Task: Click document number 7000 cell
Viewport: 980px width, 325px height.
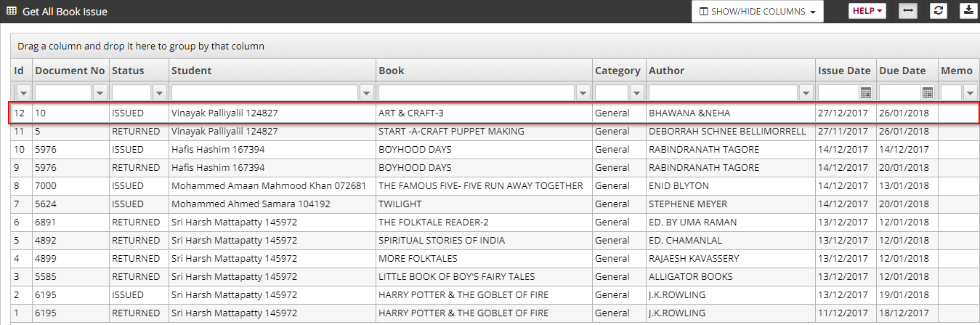Action: [x=70, y=185]
